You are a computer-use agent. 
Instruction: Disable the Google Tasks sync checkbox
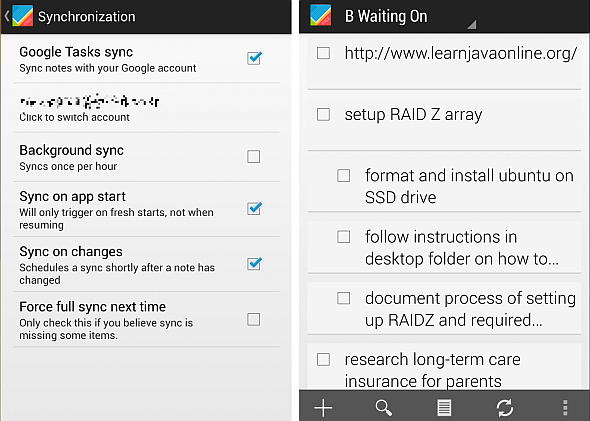pyautogui.click(x=254, y=58)
